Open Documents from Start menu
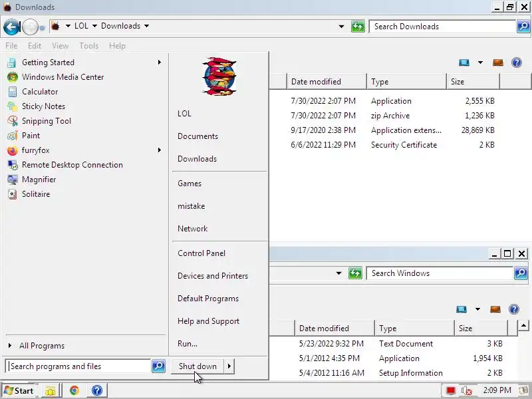 (198, 136)
